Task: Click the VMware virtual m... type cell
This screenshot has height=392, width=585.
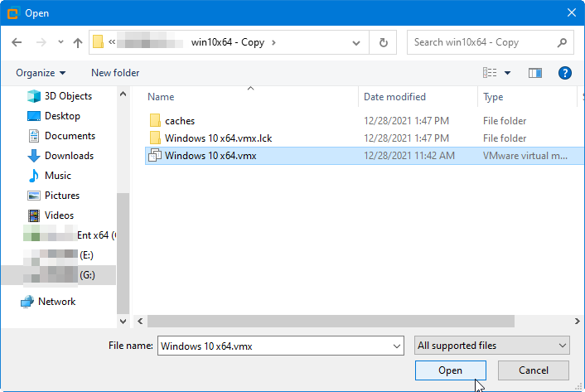Action: coord(525,156)
